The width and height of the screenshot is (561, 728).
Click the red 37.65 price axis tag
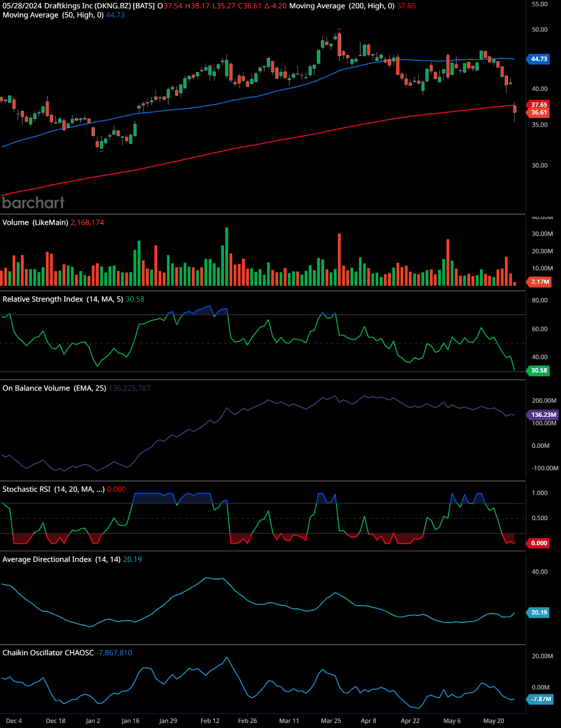coord(539,105)
